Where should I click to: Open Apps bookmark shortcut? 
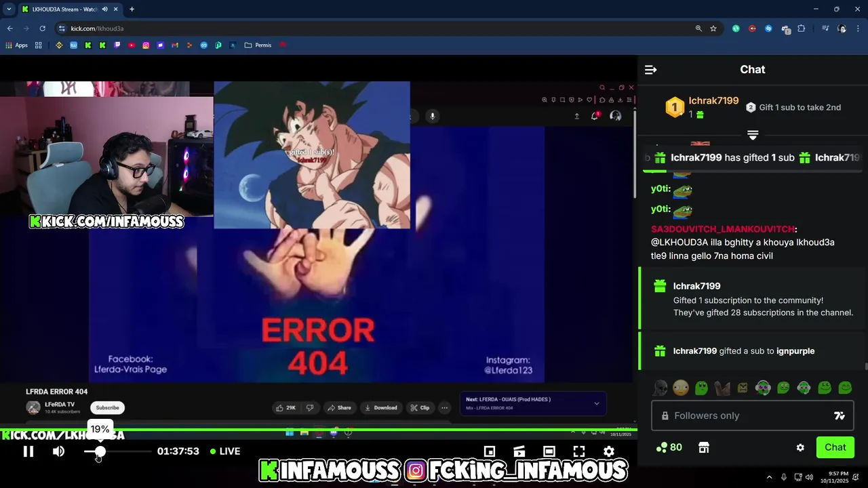(17, 45)
